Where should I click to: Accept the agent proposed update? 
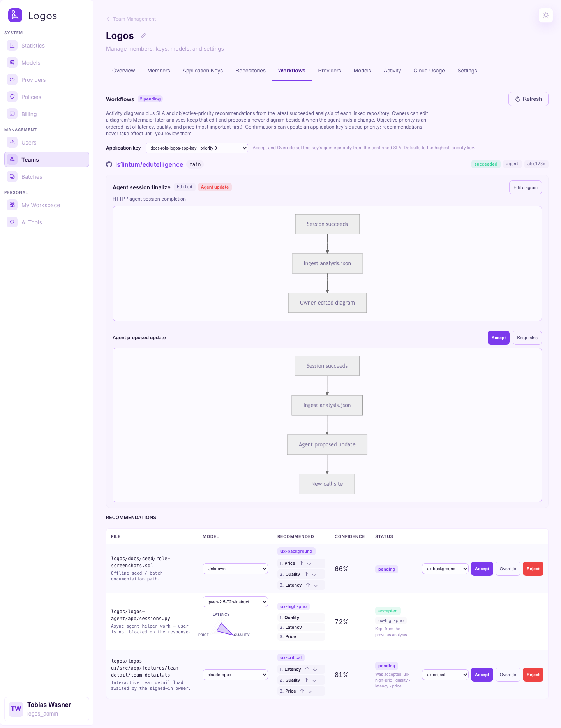(x=499, y=338)
